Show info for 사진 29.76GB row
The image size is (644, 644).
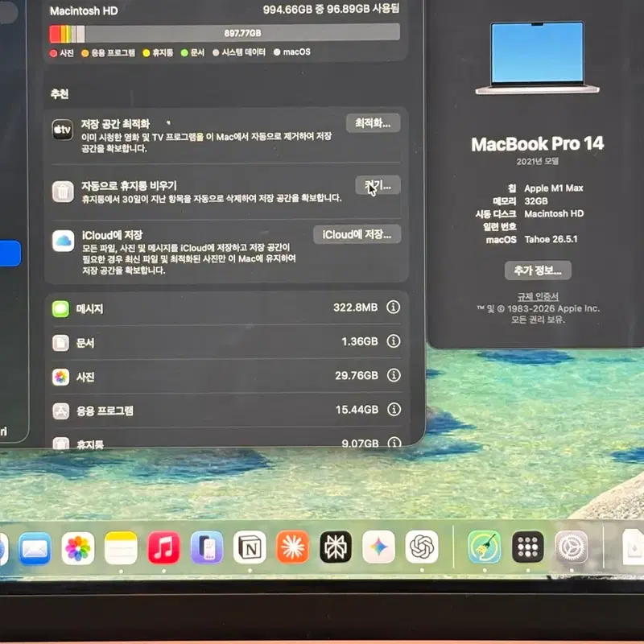click(394, 375)
